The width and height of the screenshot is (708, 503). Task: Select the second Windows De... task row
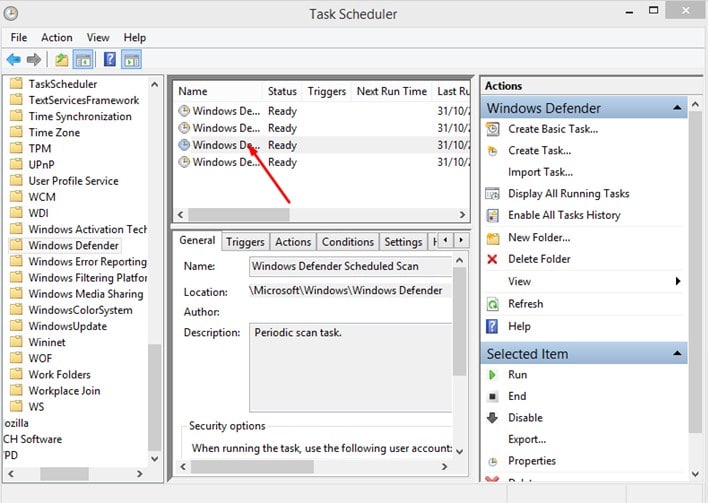(322, 128)
